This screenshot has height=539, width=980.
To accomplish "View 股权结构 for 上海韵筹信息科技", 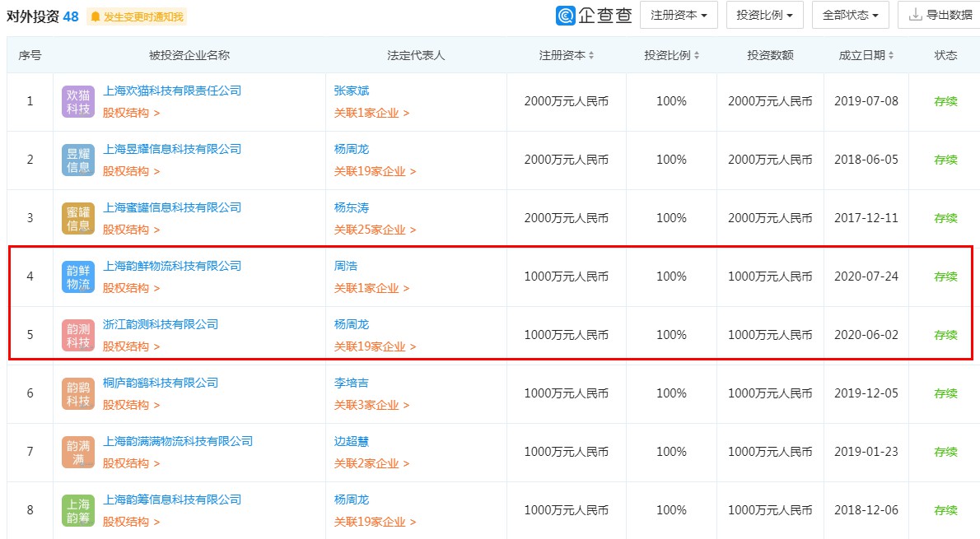I will pyautogui.click(x=131, y=522).
